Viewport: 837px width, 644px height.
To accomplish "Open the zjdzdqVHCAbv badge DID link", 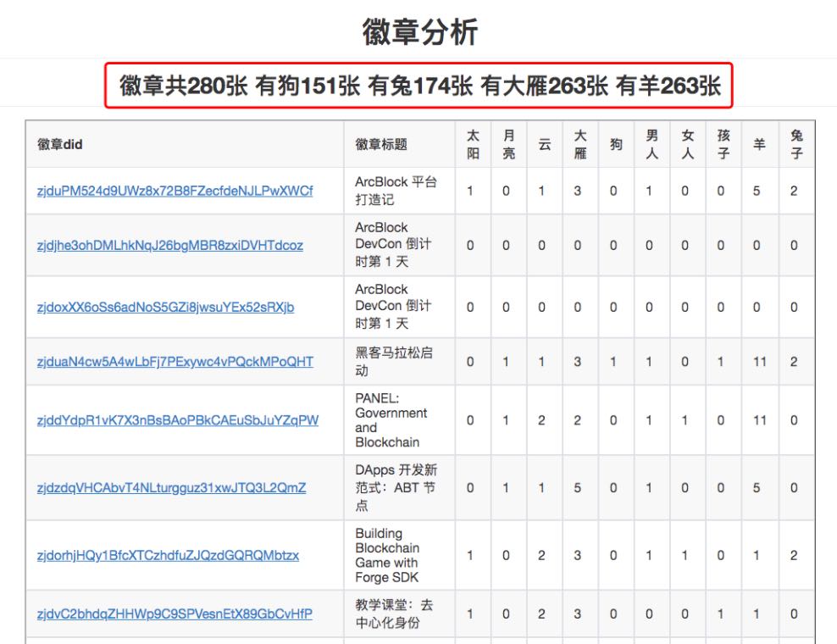I will point(171,487).
